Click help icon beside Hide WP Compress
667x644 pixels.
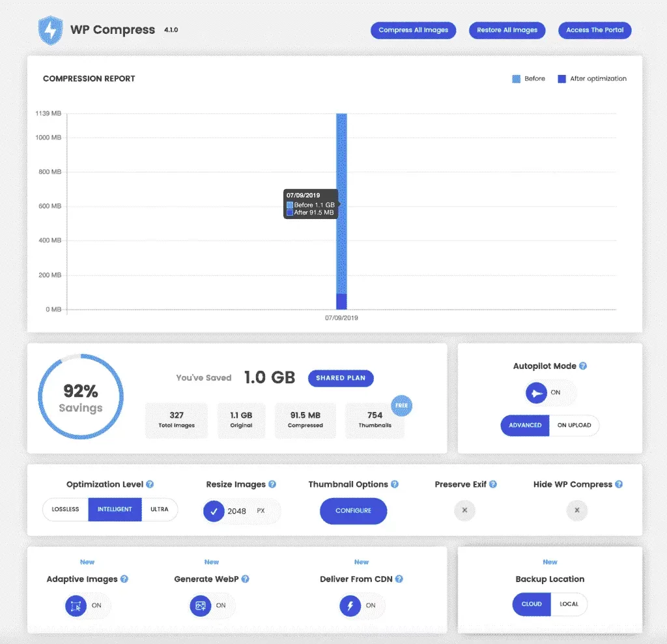click(619, 484)
